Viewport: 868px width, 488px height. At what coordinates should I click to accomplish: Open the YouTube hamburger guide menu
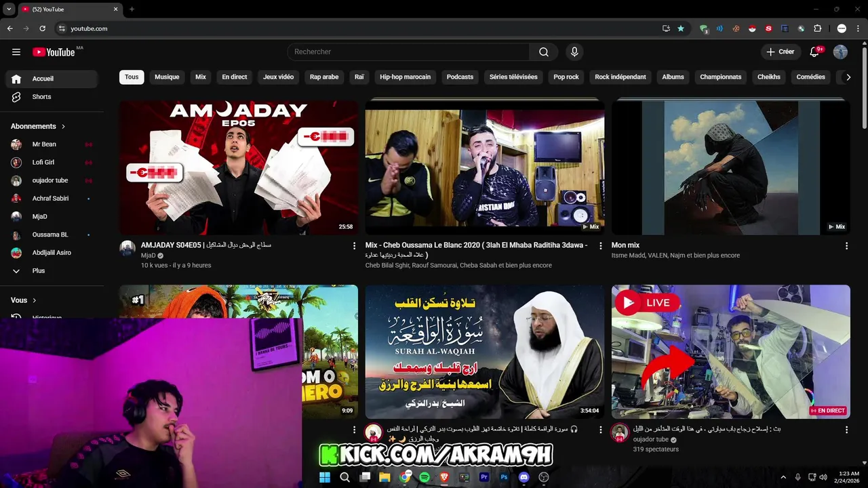click(x=16, y=52)
